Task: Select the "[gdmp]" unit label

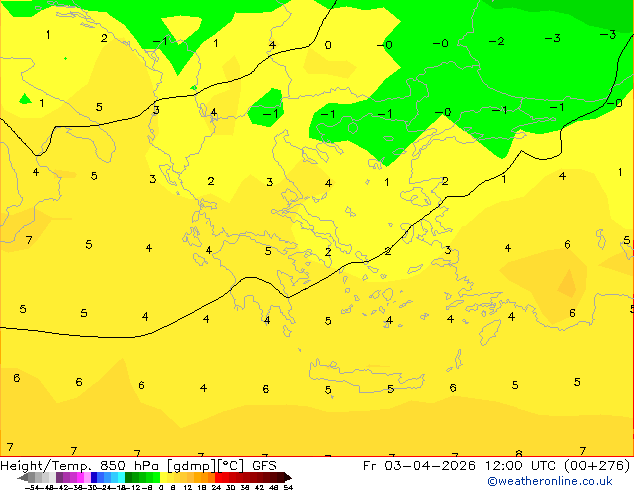Action: pos(191,466)
